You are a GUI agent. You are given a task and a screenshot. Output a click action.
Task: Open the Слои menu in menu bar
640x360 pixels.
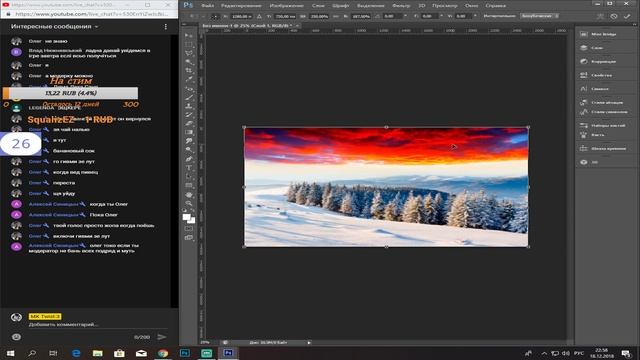pyautogui.click(x=318, y=6)
